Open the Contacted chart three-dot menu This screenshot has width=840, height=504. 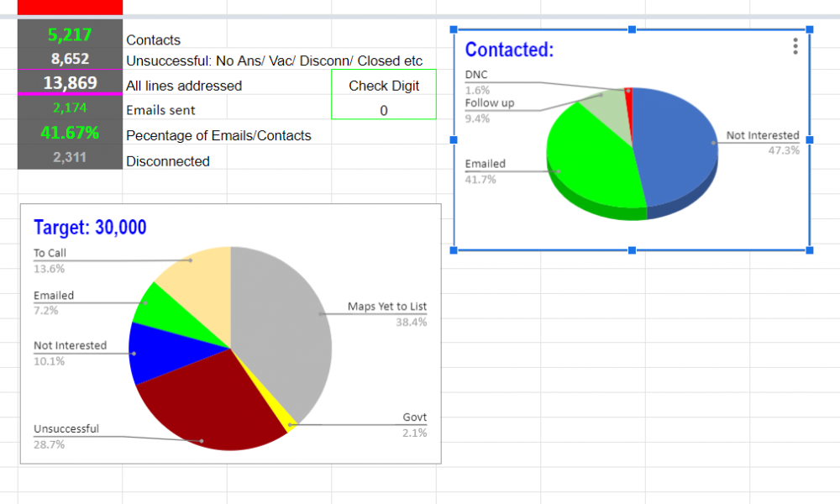795,47
